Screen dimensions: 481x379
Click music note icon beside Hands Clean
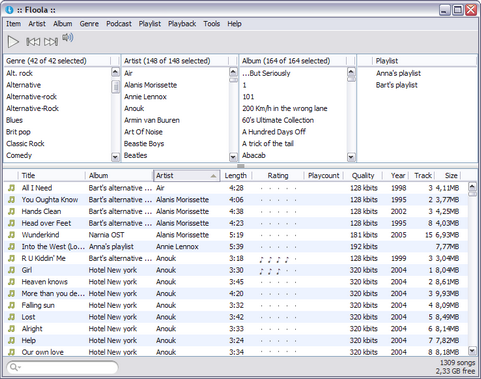click(12, 211)
